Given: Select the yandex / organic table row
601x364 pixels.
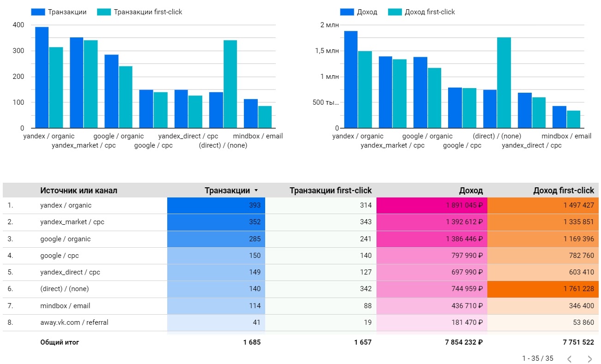Looking at the screenshot, I should (x=66, y=205).
